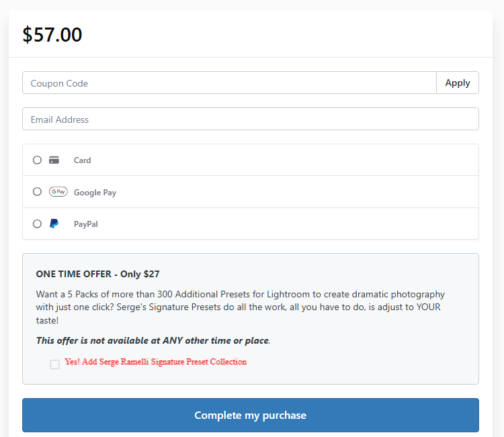
Task: Click the 'Google Pay' label text
Action: 95,193
